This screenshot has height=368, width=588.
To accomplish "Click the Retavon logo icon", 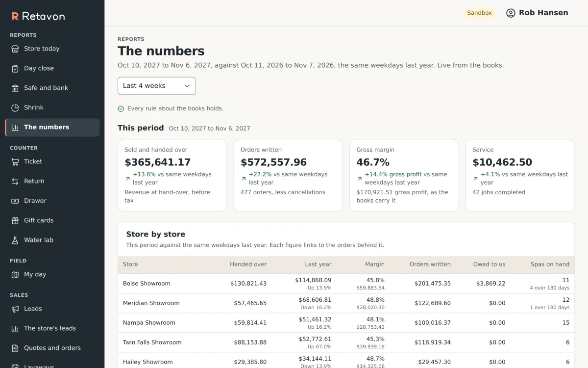I will point(15,16).
